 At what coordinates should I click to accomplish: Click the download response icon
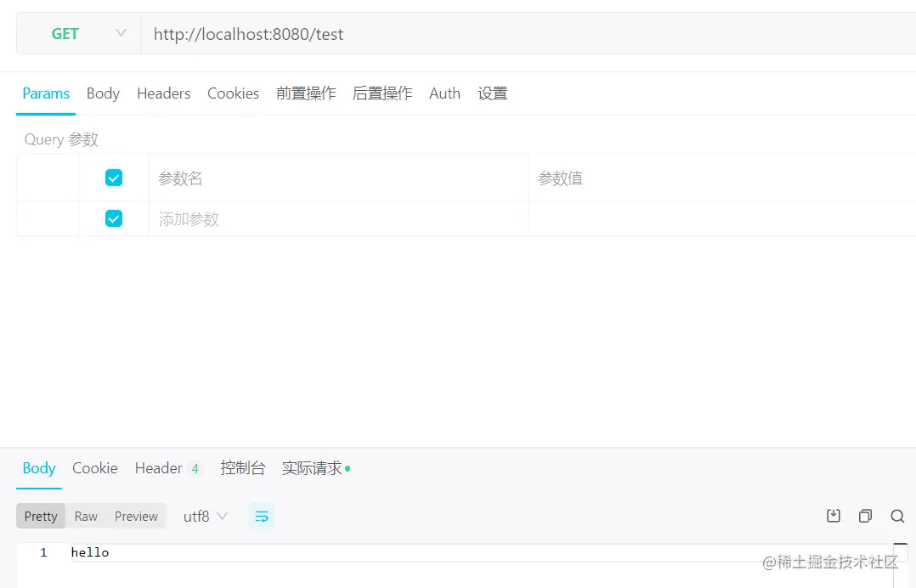pyautogui.click(x=834, y=516)
